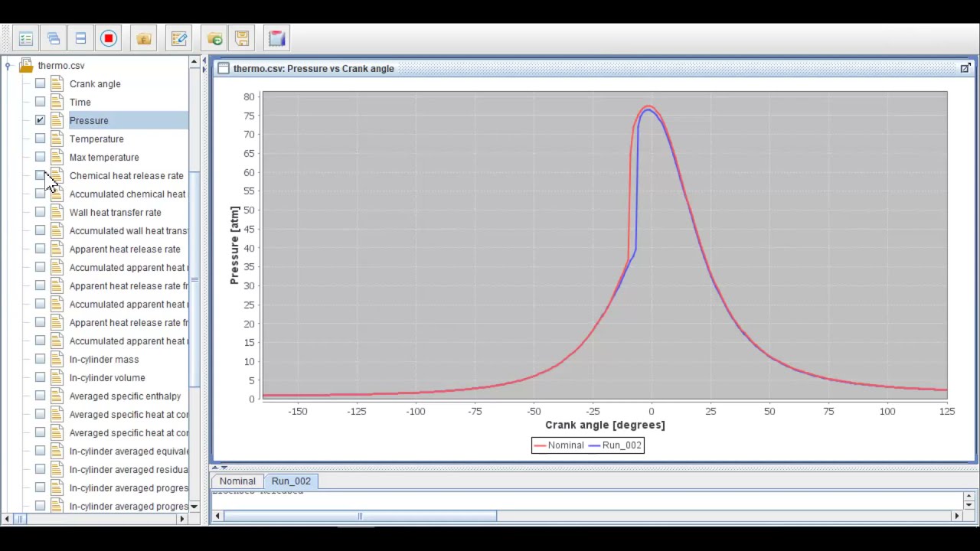The width and height of the screenshot is (980, 551).
Task: Click the document icon beside Max temperature
Action: [57, 158]
